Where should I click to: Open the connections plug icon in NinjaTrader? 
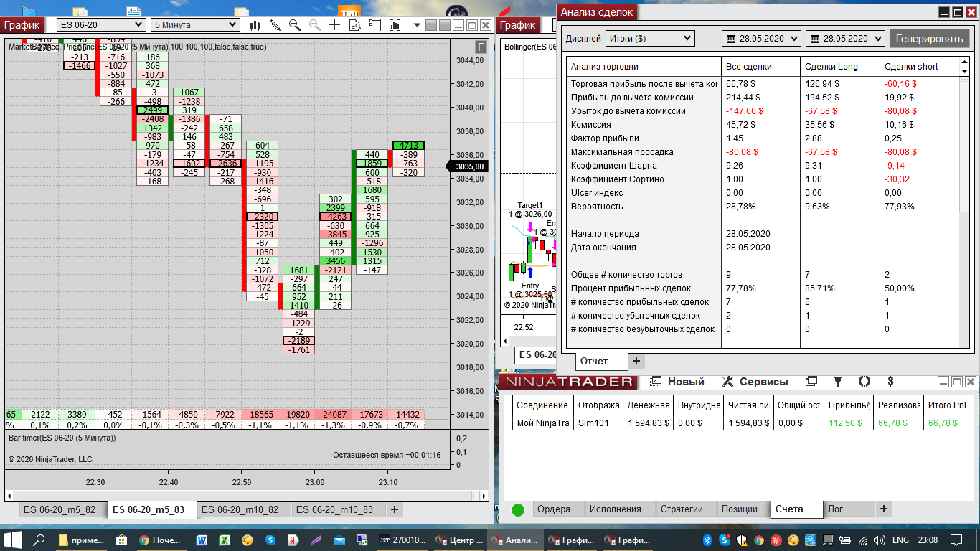[838, 382]
